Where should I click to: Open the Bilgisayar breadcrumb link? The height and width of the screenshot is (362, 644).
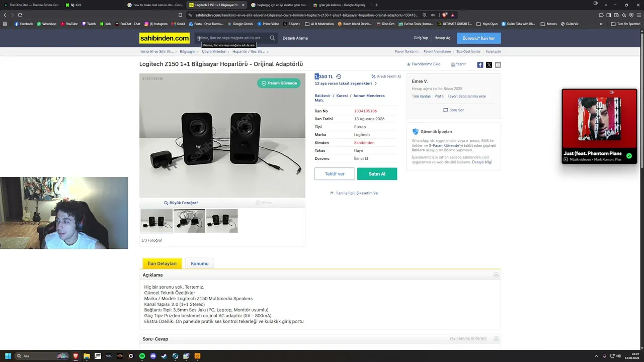point(188,51)
